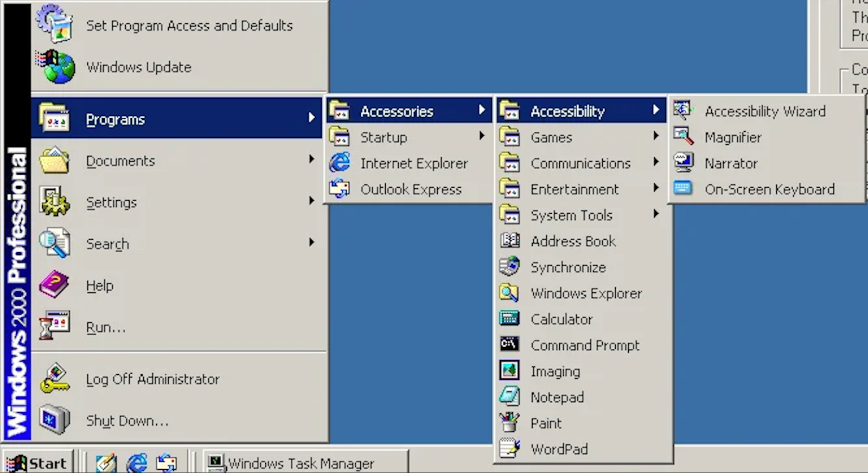The height and width of the screenshot is (473, 868).
Task: Select the Calculator text label
Action: (561, 319)
